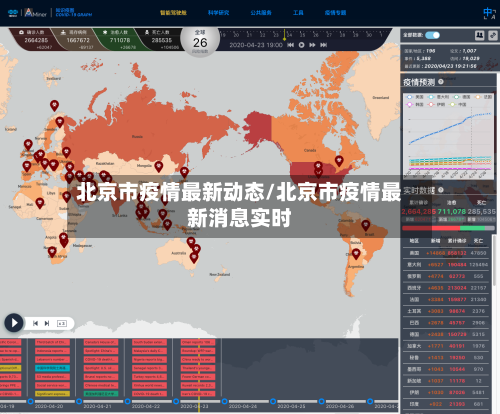Click the row showing +14660 in the table

(446, 253)
